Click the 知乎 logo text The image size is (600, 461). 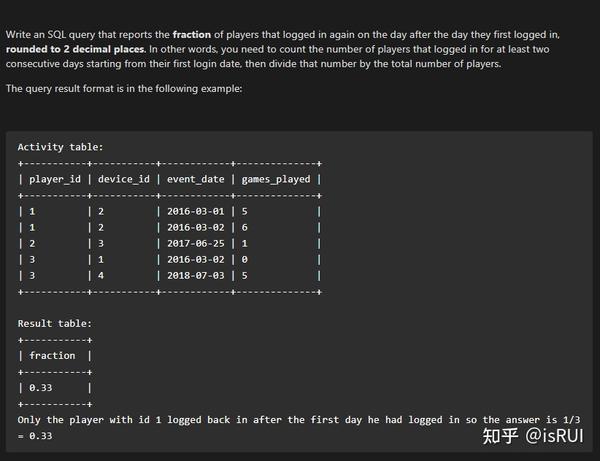pyautogui.click(x=499, y=435)
